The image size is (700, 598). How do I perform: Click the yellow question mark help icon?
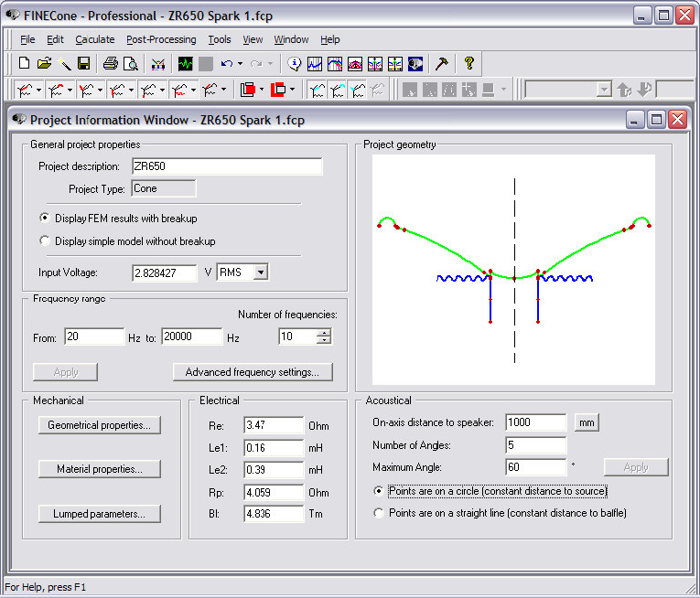pyautogui.click(x=468, y=63)
